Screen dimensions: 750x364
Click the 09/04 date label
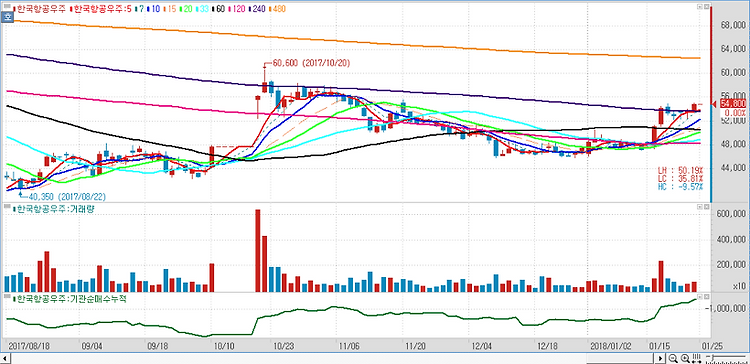pyautogui.click(x=91, y=345)
